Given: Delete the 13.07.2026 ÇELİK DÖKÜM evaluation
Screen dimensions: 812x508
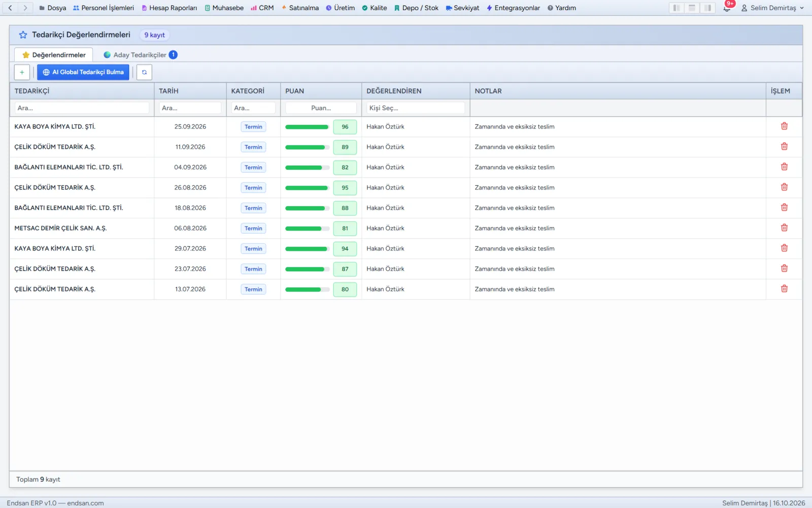Looking at the screenshot, I should click(x=784, y=289).
